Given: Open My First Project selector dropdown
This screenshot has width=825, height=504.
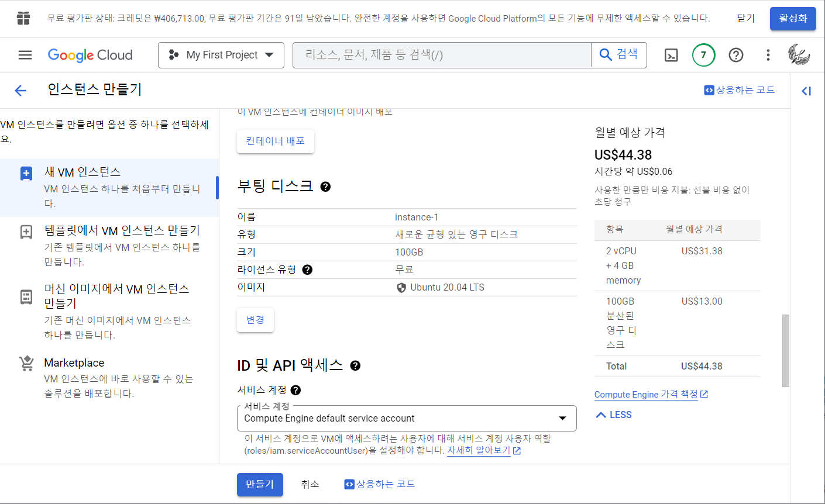Looking at the screenshot, I should point(221,55).
